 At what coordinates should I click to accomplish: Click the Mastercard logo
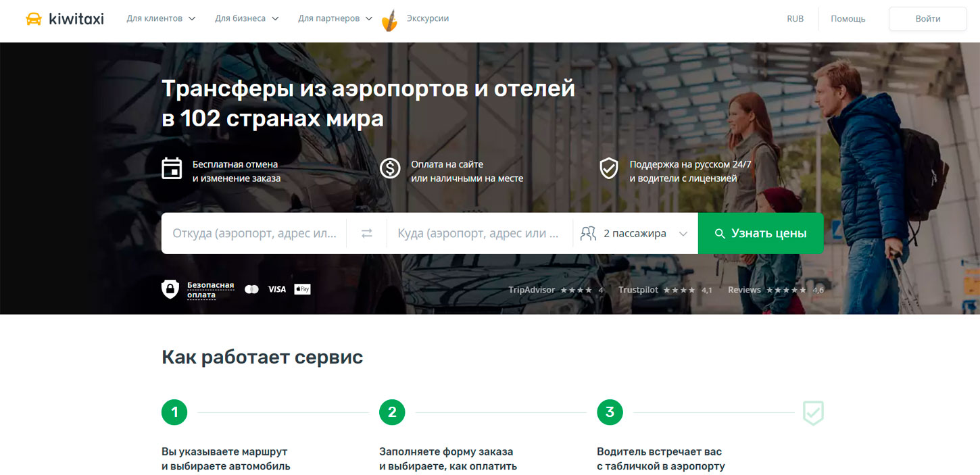251,289
